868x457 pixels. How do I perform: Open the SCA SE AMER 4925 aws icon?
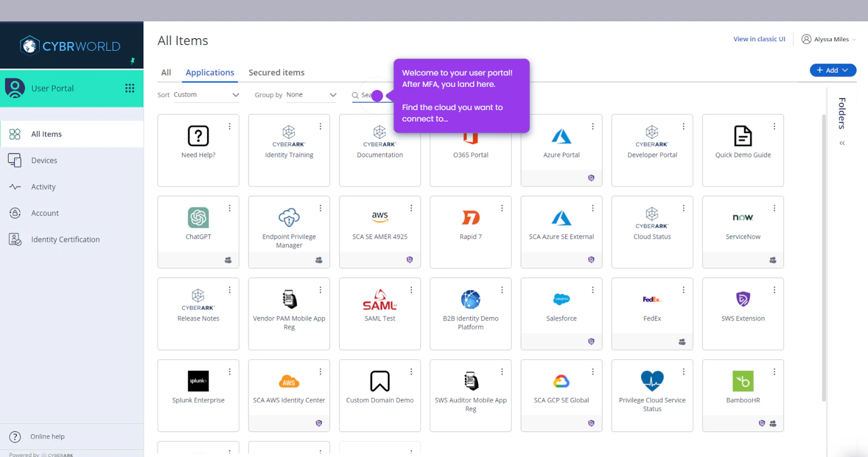click(x=380, y=217)
